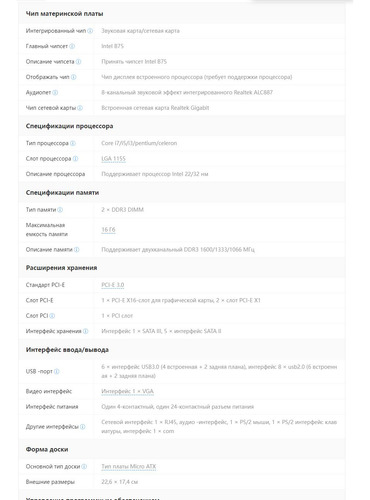Image resolution: width=370 pixels, height=500 pixels.
Task: Open the Тип платы Micro ATX link
Action: 129,467
